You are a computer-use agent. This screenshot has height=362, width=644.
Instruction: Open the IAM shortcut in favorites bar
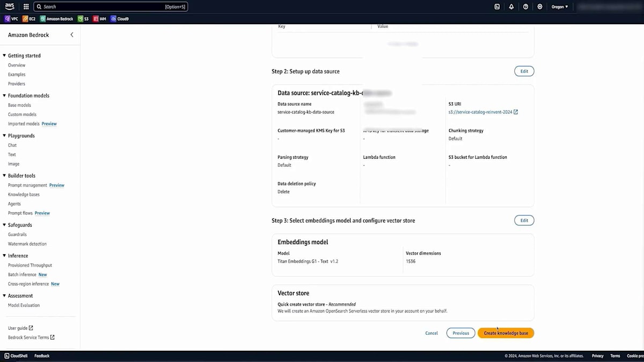(100, 19)
